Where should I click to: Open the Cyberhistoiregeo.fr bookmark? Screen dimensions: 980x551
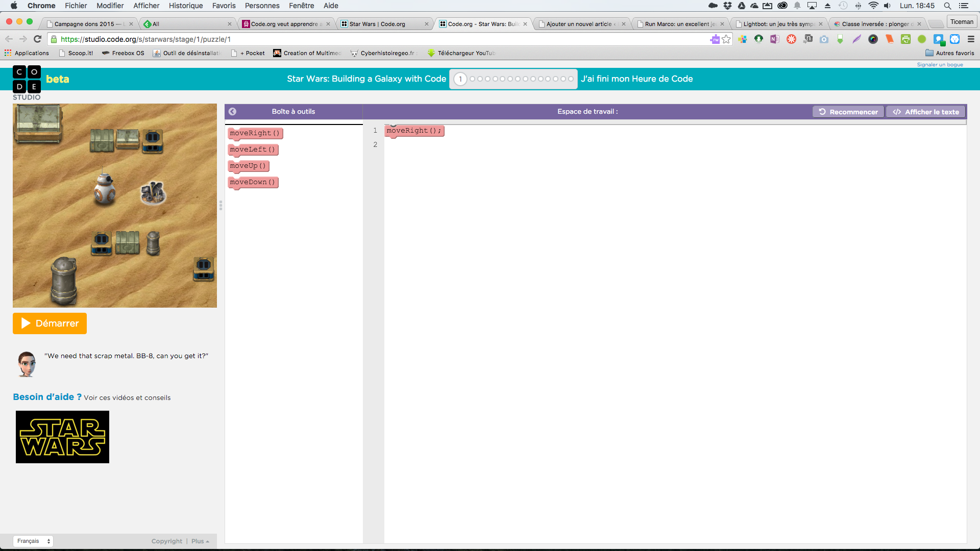pos(383,53)
